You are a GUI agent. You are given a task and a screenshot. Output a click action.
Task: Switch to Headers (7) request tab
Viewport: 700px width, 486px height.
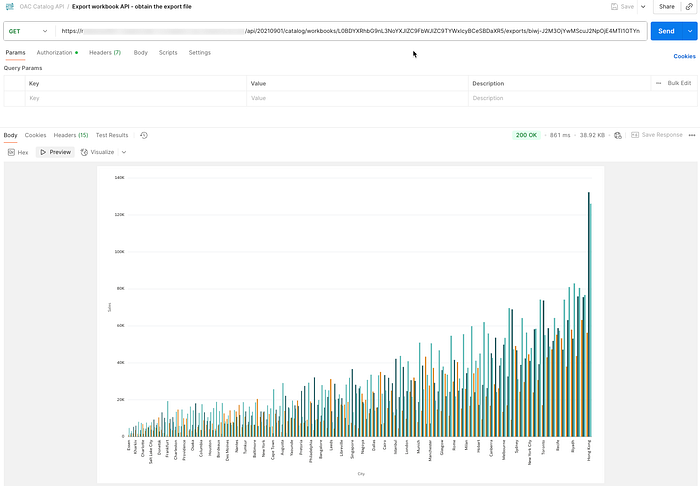coord(105,53)
